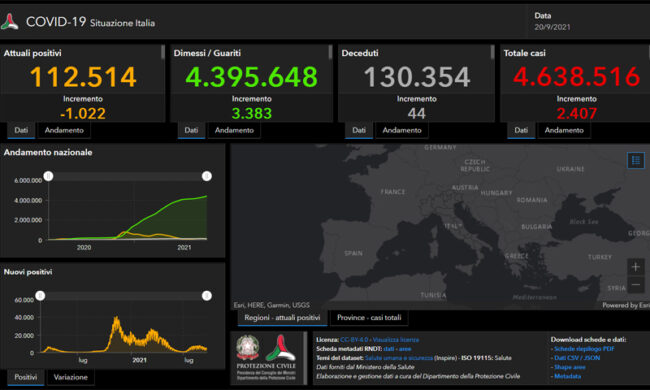
Task: Zoom out on the map
Action: click(x=635, y=285)
